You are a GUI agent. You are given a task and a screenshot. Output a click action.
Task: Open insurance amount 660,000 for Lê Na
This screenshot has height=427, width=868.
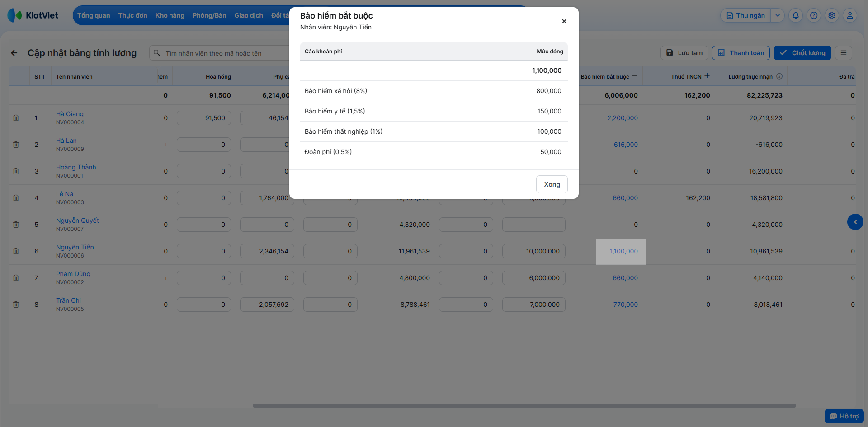pos(625,198)
